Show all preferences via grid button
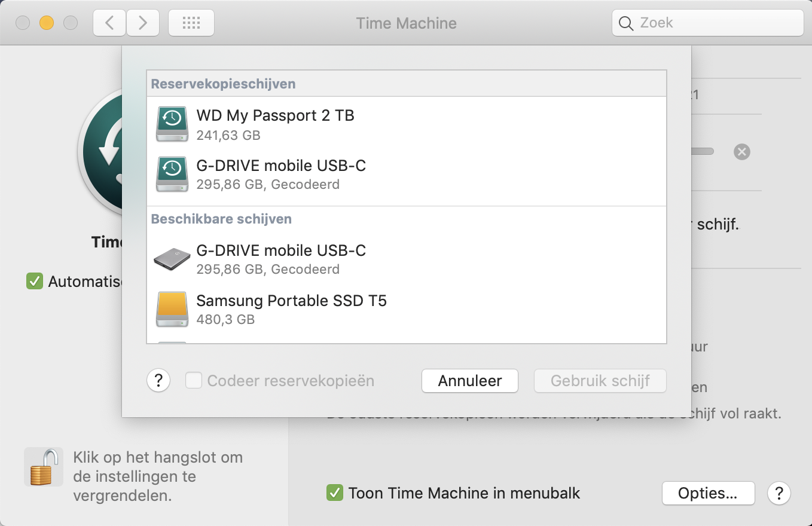This screenshot has height=526, width=812. [x=191, y=23]
